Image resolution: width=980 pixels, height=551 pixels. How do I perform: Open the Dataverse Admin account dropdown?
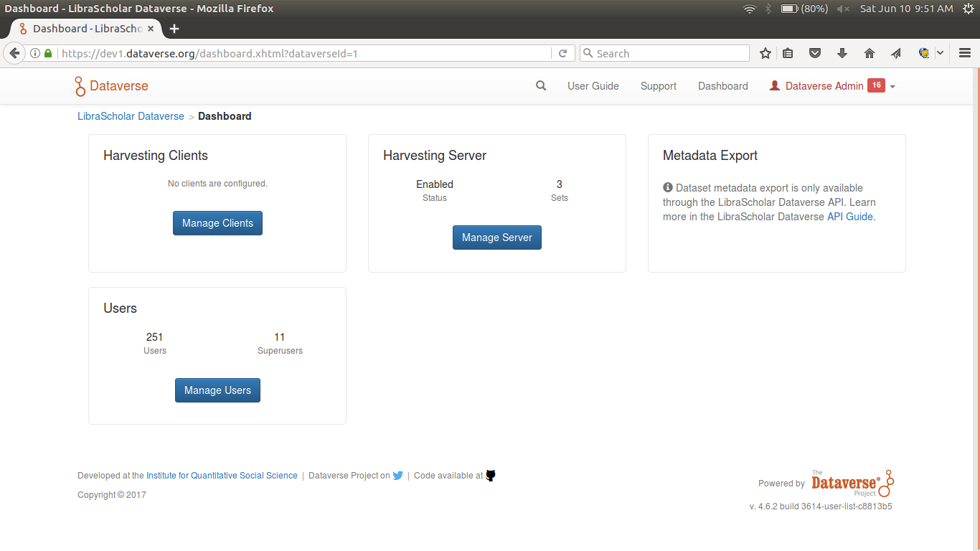tap(832, 86)
